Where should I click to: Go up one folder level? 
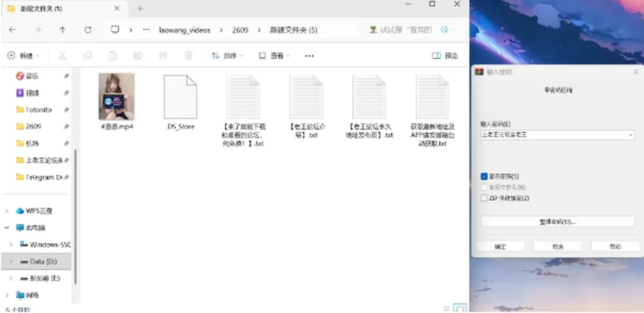coord(62,30)
